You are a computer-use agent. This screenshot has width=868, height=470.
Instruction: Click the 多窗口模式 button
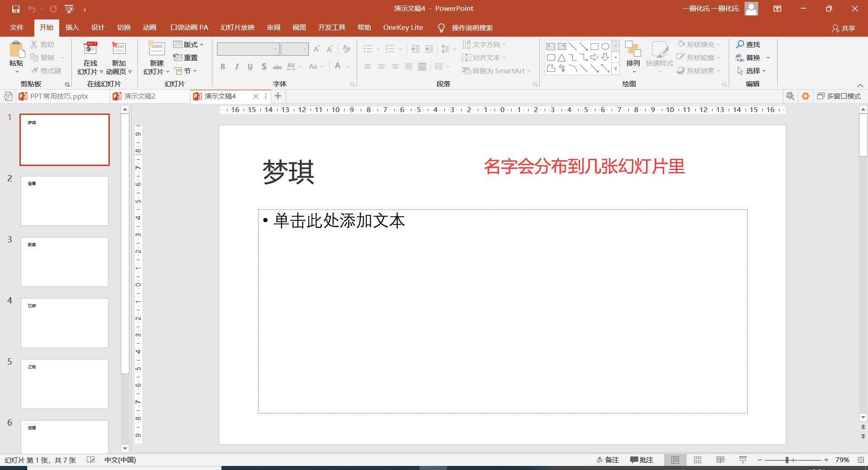840,96
